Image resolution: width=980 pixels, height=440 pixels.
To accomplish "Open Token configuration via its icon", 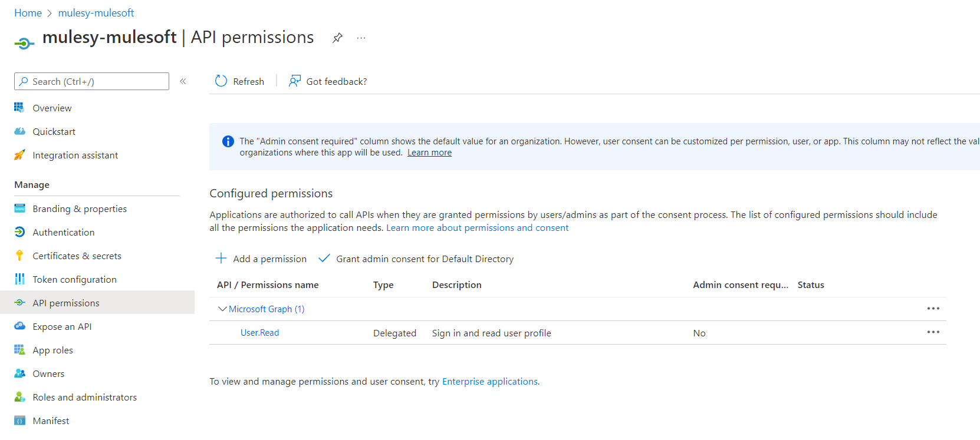I will [x=19, y=279].
